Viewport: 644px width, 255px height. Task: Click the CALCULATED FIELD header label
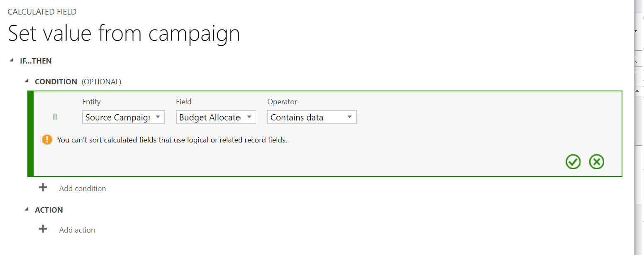[42, 12]
